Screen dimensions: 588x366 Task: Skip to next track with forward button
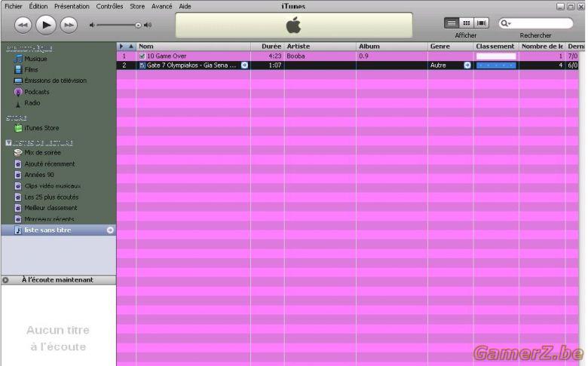[x=69, y=25]
